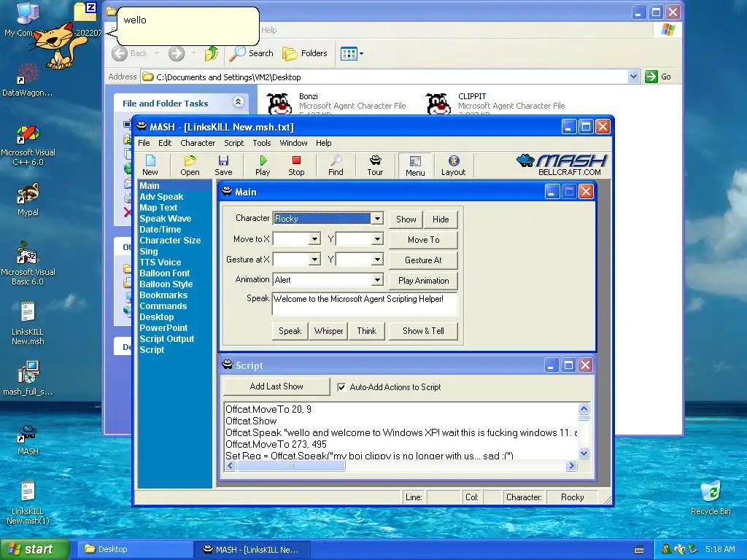Open the Character menu in MASH
This screenshot has height=560, width=747.
point(198,143)
